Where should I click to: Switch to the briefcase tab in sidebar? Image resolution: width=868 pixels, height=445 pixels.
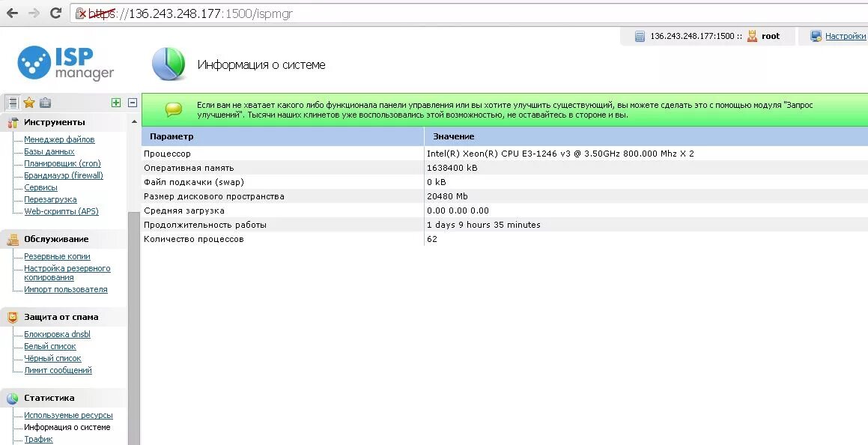click(x=46, y=103)
